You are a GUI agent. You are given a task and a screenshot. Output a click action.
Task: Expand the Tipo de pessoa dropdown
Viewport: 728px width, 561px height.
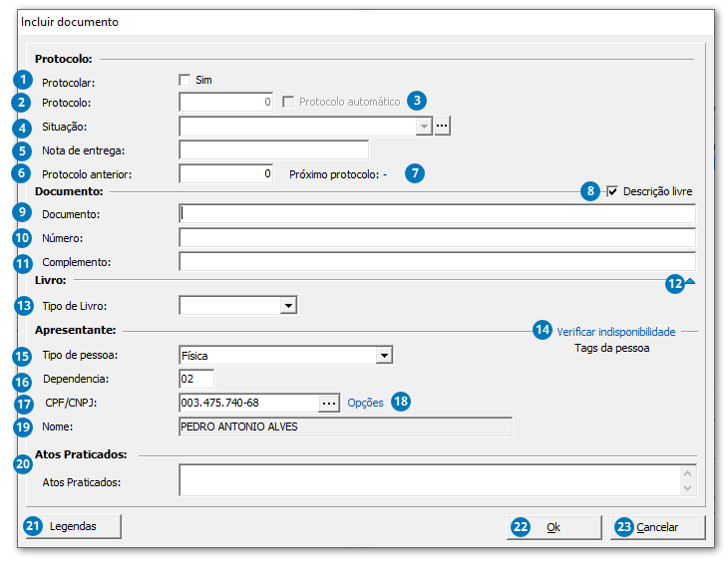pos(383,355)
